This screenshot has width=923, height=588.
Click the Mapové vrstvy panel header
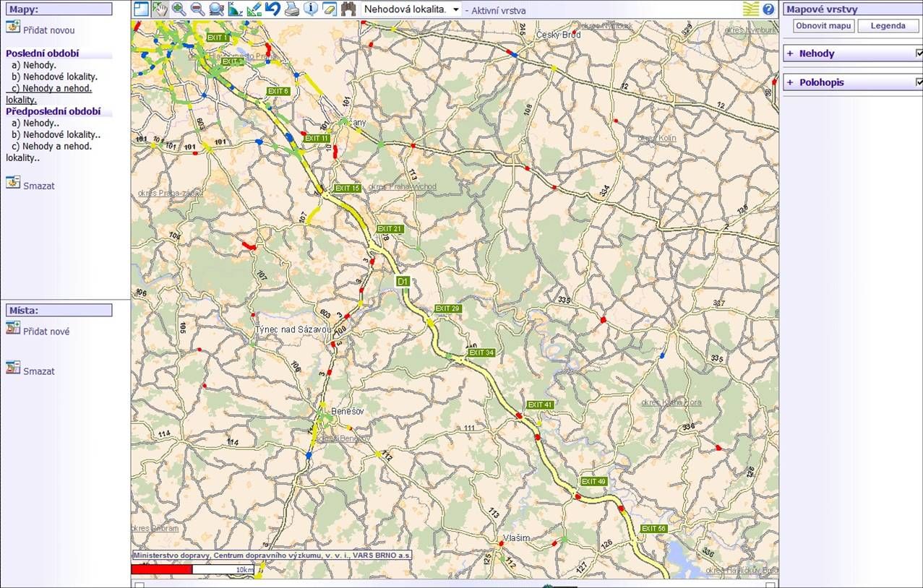pyautogui.click(x=853, y=9)
